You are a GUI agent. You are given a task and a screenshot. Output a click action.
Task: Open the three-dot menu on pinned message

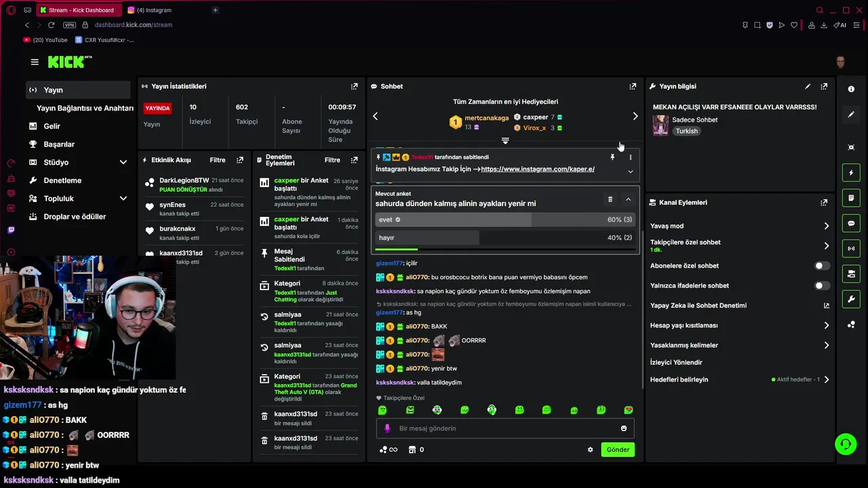(x=630, y=157)
